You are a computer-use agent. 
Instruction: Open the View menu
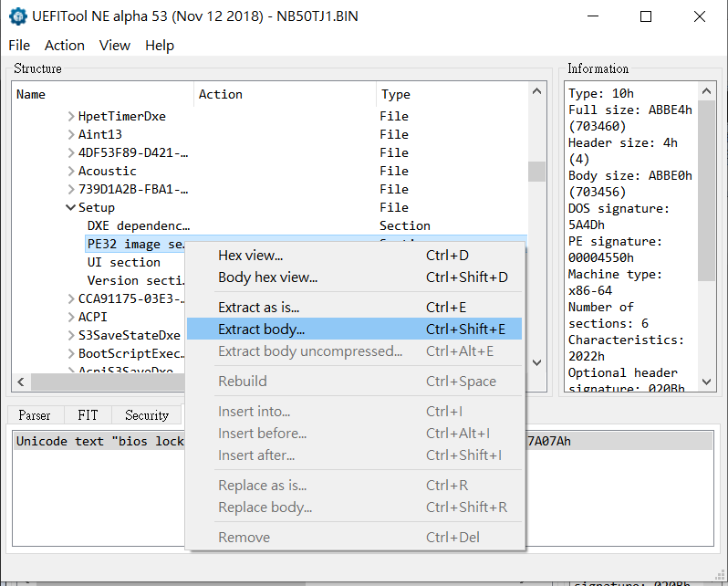(x=115, y=46)
